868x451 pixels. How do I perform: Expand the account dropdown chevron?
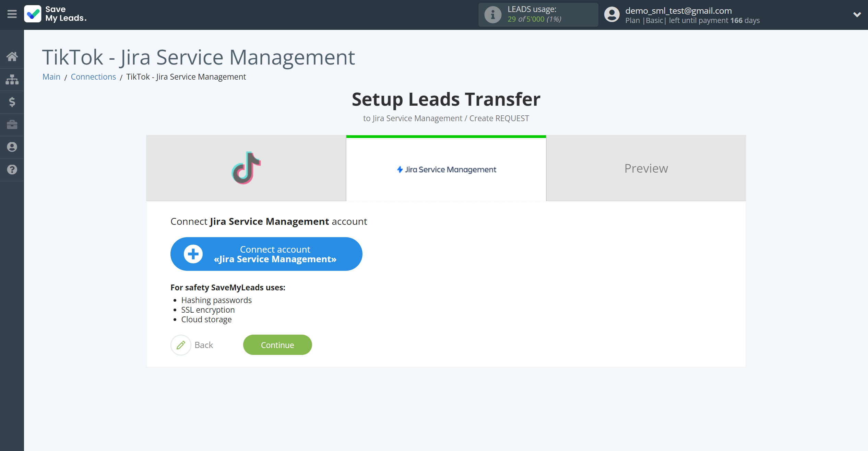tap(857, 14)
